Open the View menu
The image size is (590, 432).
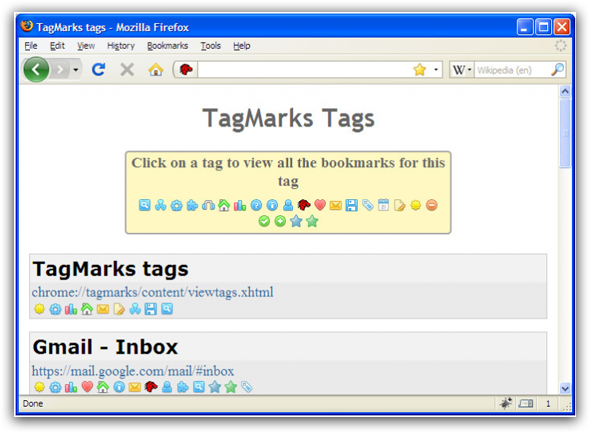pos(86,46)
